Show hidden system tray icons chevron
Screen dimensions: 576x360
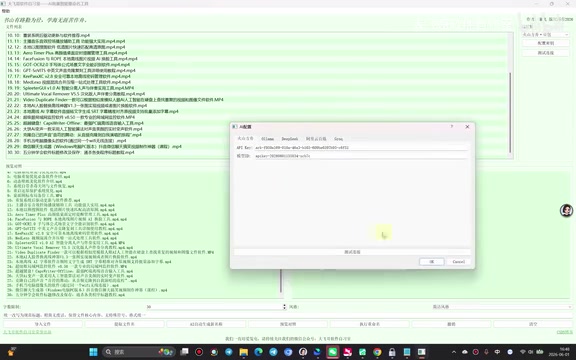(x=454, y=352)
